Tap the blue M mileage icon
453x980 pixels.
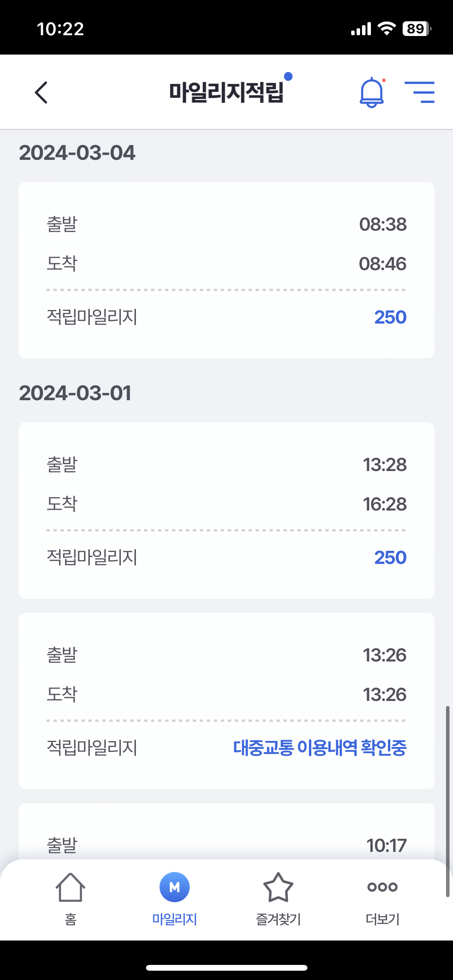click(x=175, y=887)
